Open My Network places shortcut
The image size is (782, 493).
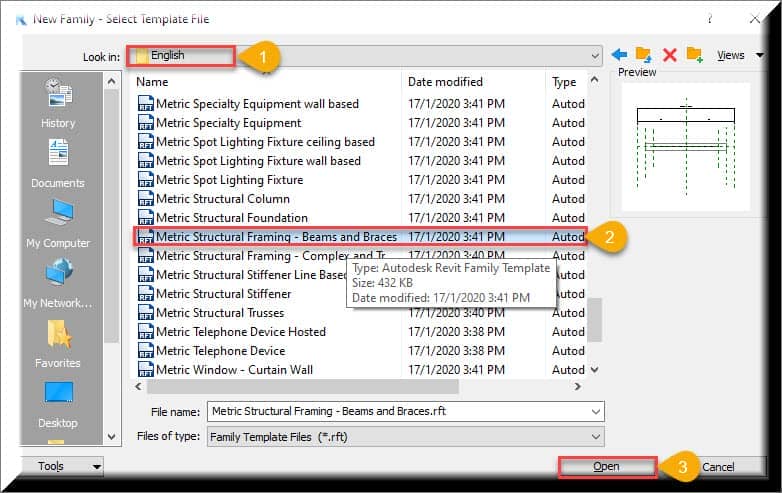tap(58, 283)
